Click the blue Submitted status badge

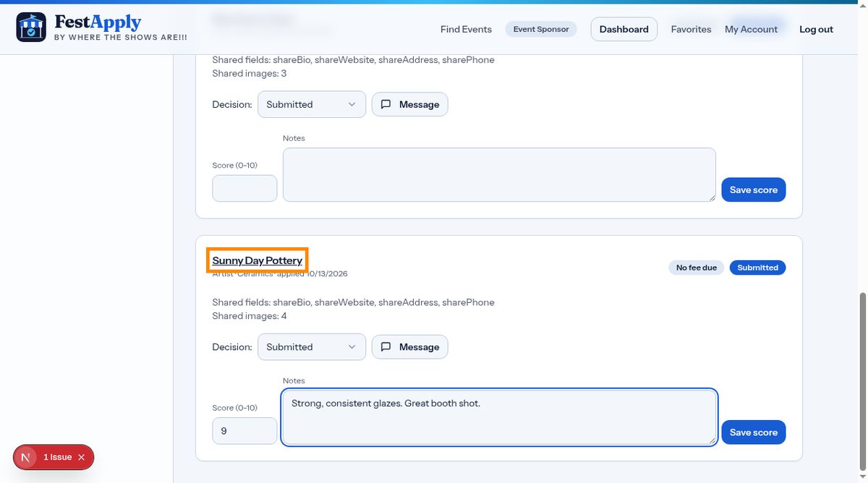pos(757,268)
